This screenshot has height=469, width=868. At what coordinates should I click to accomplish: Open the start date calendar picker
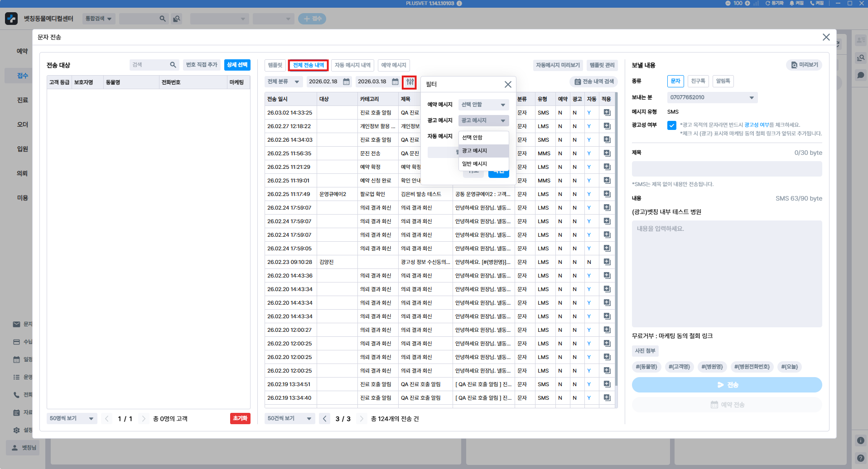[347, 82]
